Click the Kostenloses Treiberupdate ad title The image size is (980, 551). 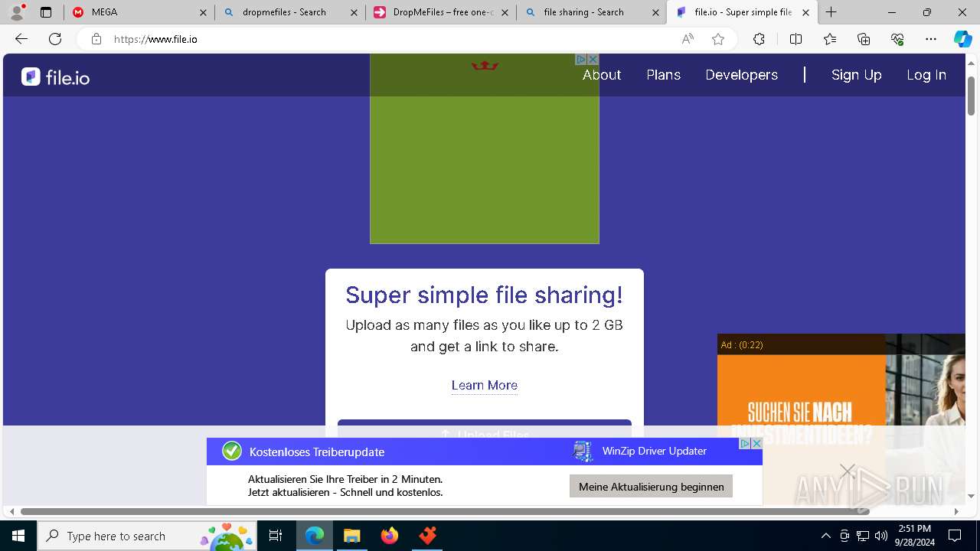(x=317, y=452)
